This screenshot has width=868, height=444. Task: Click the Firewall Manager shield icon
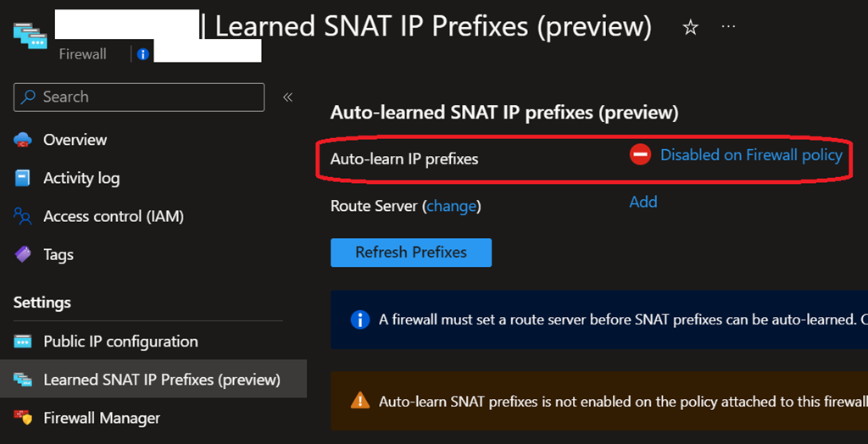point(23,418)
